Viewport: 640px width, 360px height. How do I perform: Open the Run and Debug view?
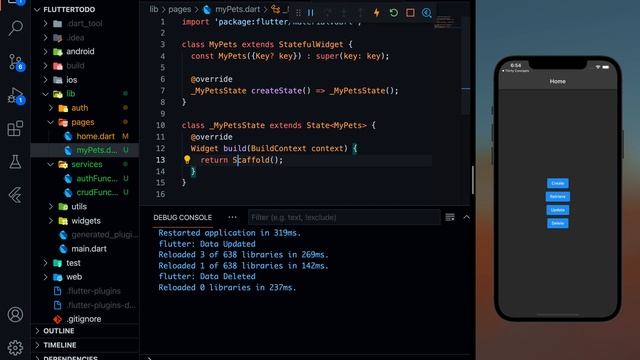[16, 96]
